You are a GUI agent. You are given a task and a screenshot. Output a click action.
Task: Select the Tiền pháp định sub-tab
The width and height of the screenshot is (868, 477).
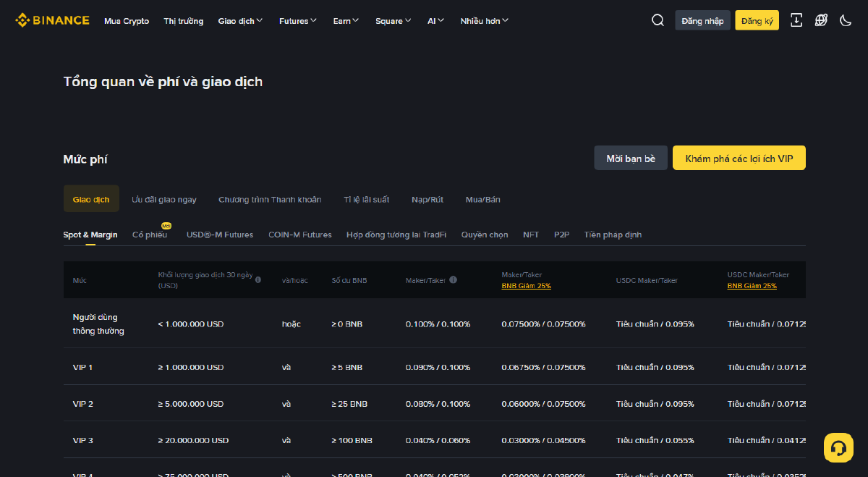613,235
